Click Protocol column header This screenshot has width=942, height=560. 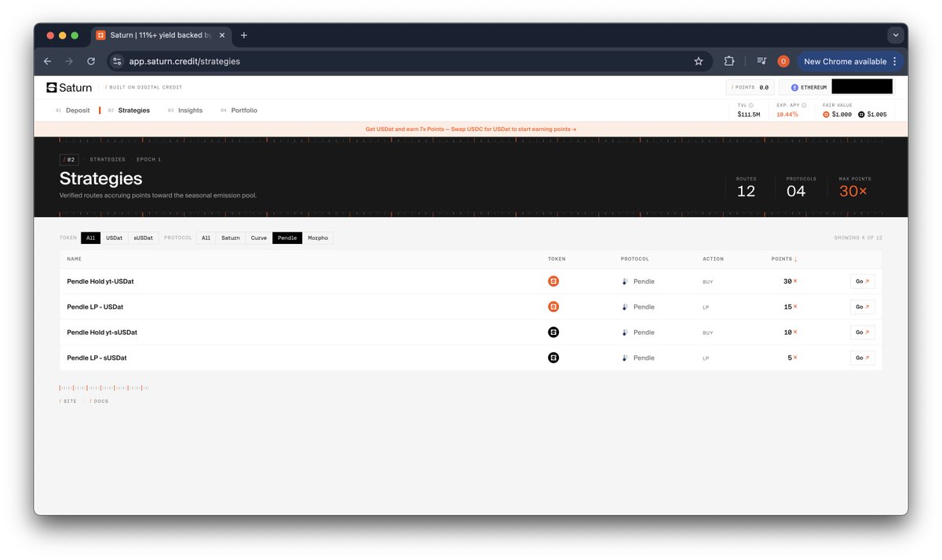click(x=634, y=259)
